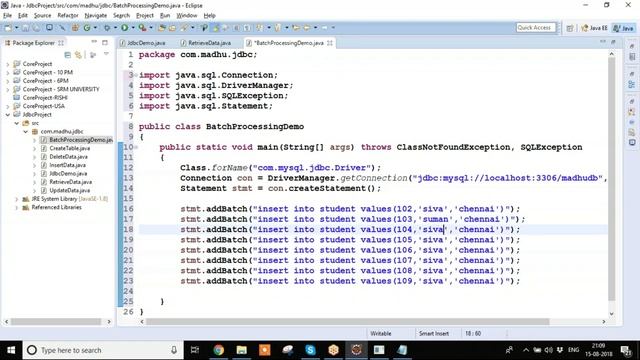Click the Task View taskbar icon
This screenshot has width=640, height=360.
[x=195, y=350]
